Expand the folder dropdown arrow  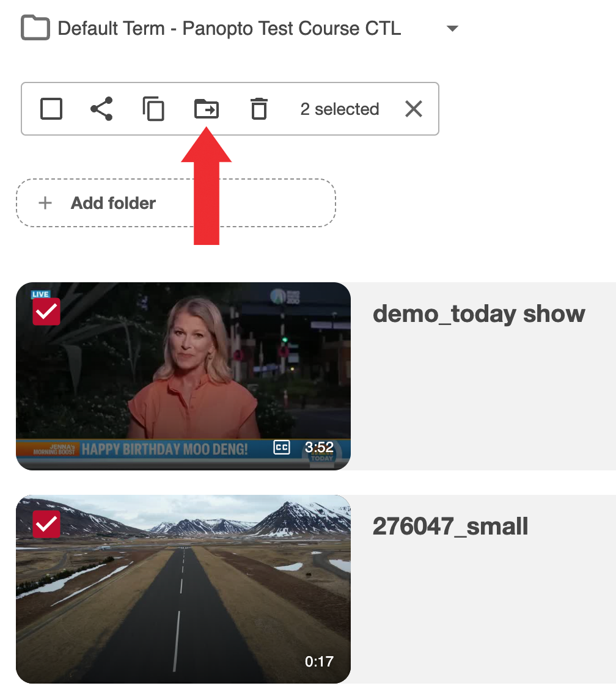tap(452, 28)
